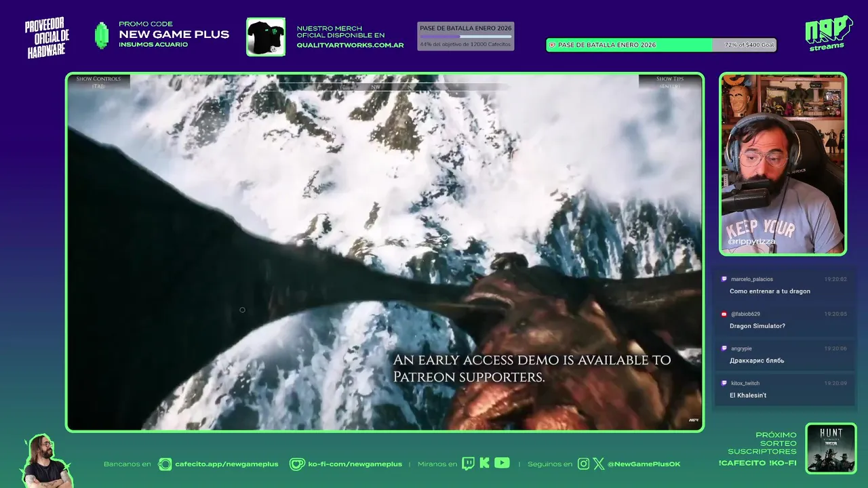The height and width of the screenshot is (488, 868).
Task: Open cafecito.app/newgameplus link
Action: tap(226, 464)
